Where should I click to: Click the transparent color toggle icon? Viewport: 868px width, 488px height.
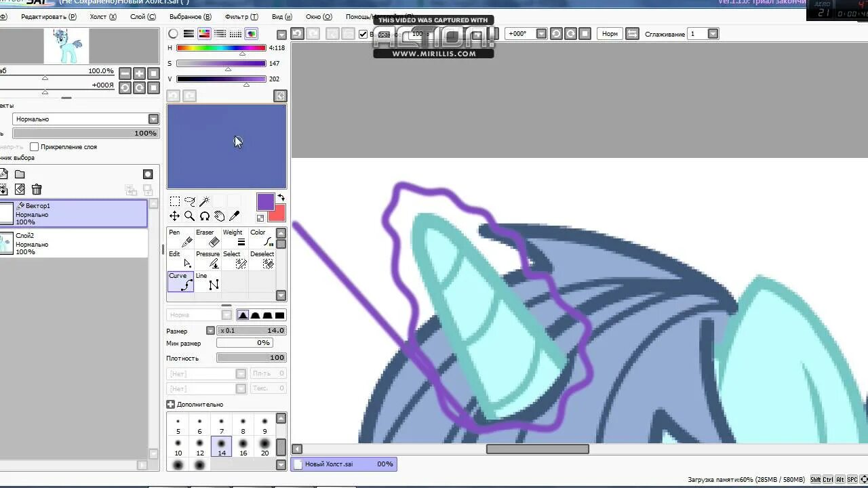tap(260, 218)
